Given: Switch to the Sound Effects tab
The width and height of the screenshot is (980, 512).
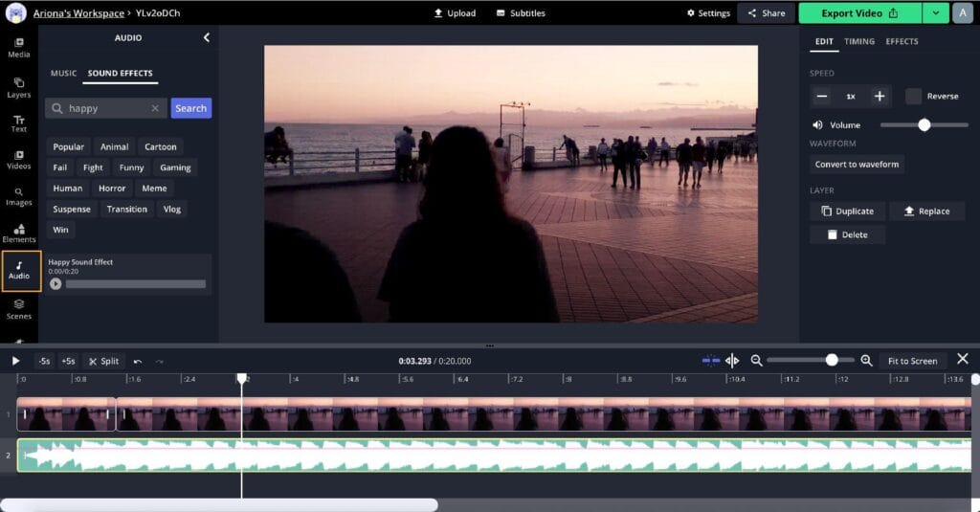Looking at the screenshot, I should pos(120,73).
